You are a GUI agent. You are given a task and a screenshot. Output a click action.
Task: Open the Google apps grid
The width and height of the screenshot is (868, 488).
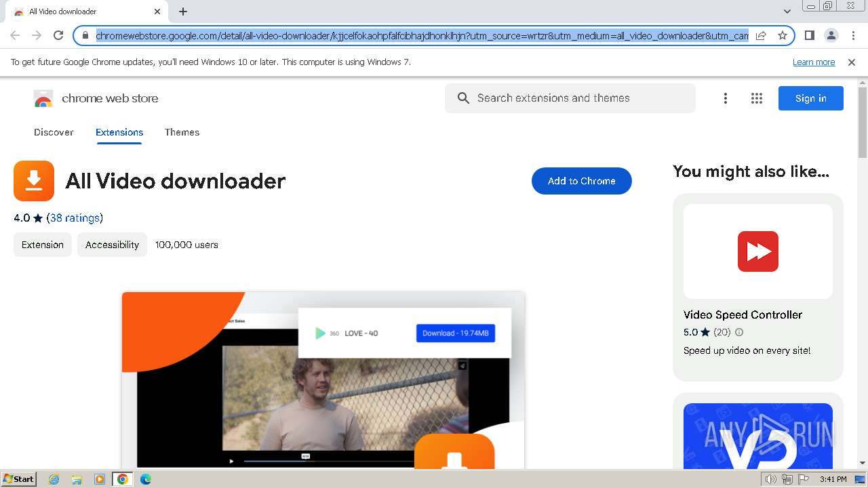(x=757, y=98)
